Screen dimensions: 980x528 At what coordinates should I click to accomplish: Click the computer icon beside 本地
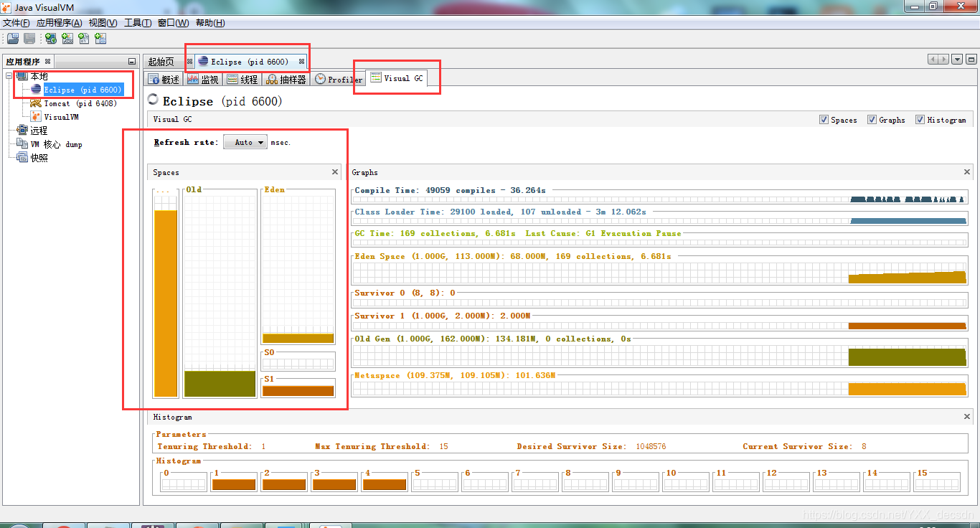click(22, 76)
